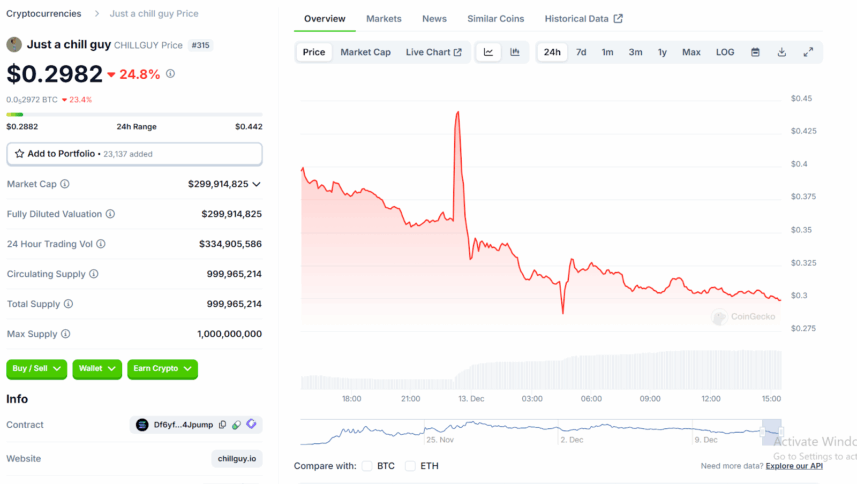Click the Just a chill guy coin logo
The width and height of the screenshot is (857, 484).
[x=14, y=45]
